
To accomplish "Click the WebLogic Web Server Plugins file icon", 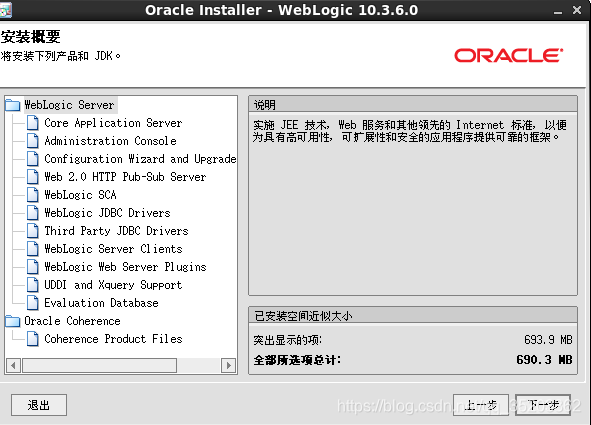I will pos(33,267).
